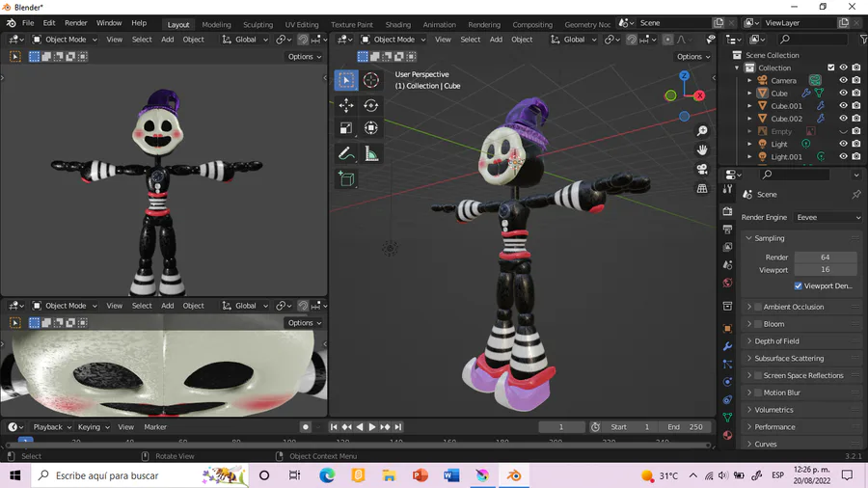Open Options dropdown in main viewport
This screenshot has height=488, width=868.
(693, 57)
